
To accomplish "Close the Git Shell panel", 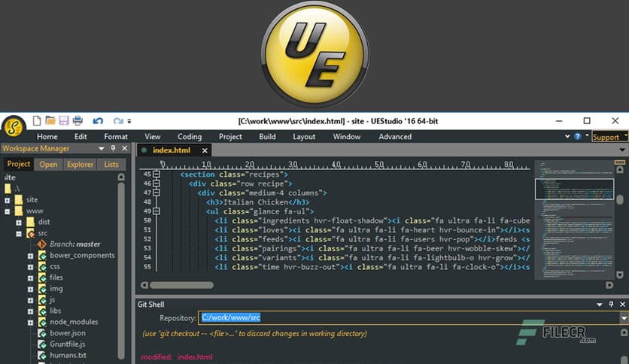I will click(622, 305).
